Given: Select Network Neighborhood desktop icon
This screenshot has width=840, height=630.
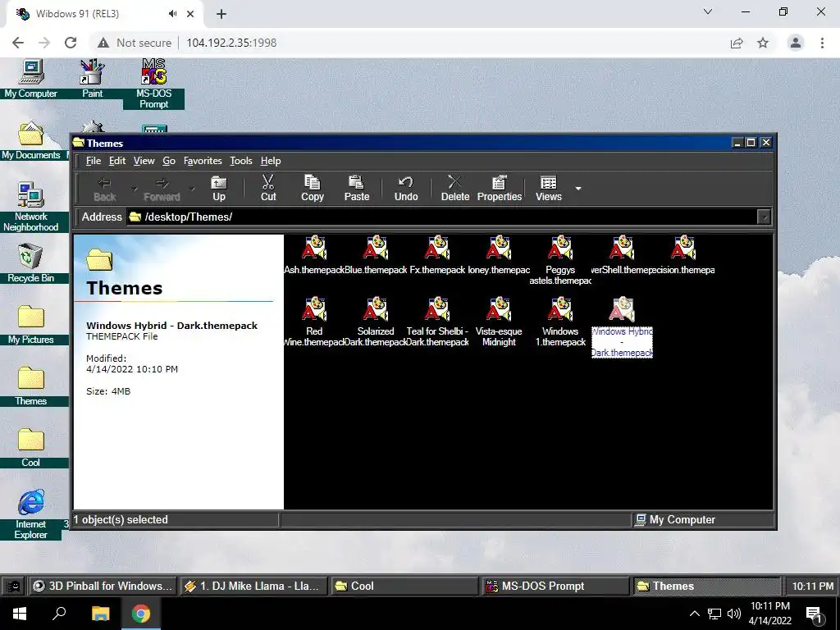Looking at the screenshot, I should pyautogui.click(x=31, y=207).
